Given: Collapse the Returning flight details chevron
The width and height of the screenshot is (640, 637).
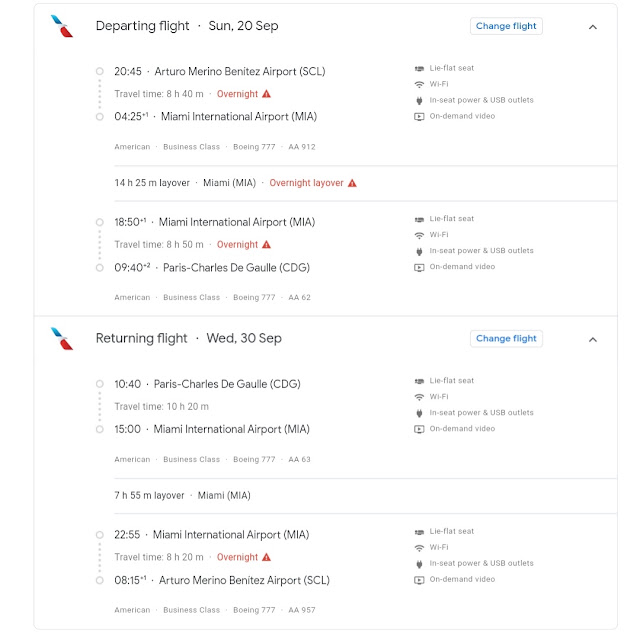Looking at the screenshot, I should 593,340.
